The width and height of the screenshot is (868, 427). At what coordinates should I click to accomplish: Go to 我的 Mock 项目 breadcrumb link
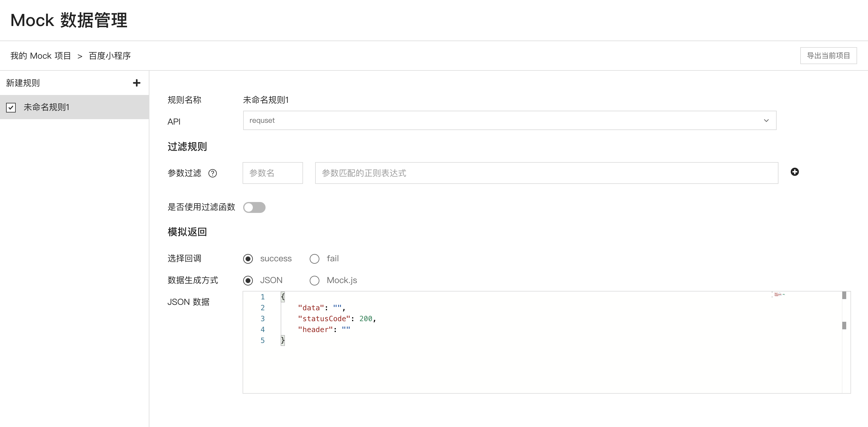[x=41, y=56]
